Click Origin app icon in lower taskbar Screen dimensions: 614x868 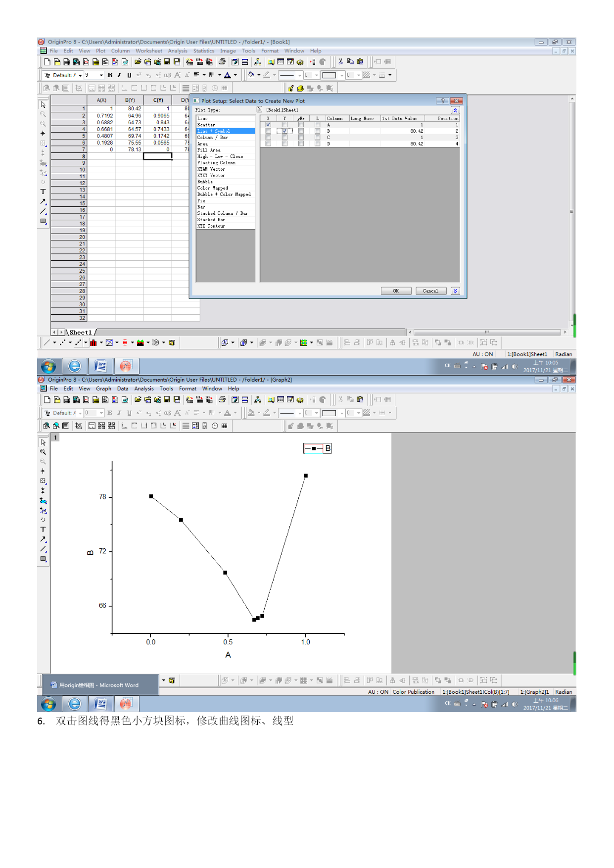point(126,704)
